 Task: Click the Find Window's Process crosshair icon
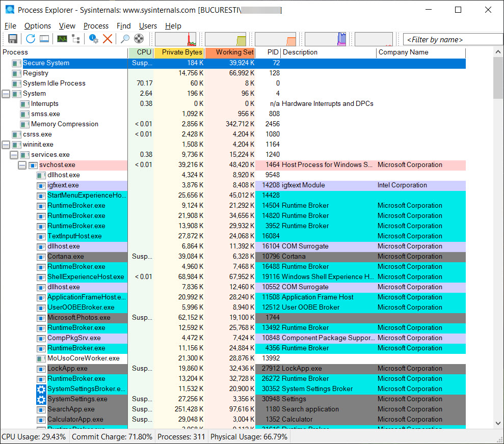[139, 39]
